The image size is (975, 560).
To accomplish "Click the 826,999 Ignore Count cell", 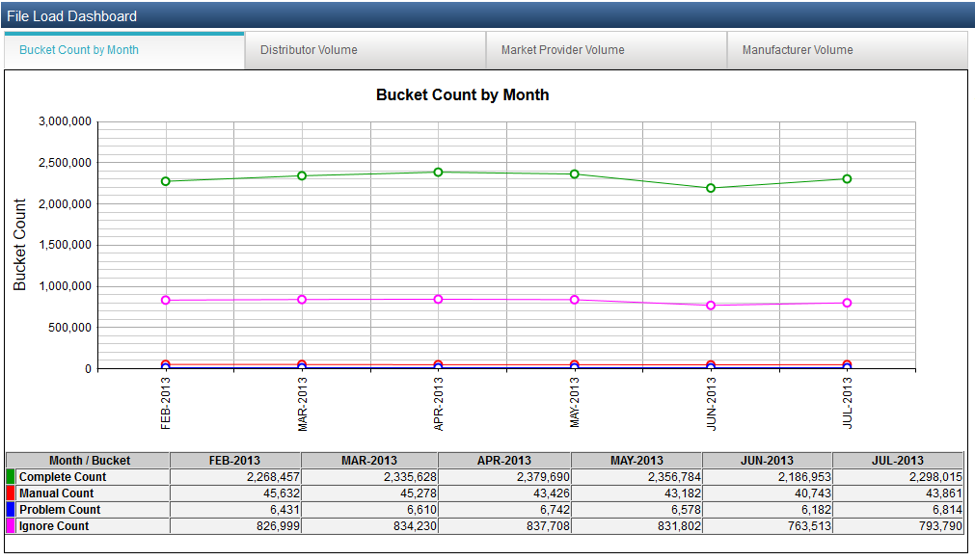I will (235, 526).
